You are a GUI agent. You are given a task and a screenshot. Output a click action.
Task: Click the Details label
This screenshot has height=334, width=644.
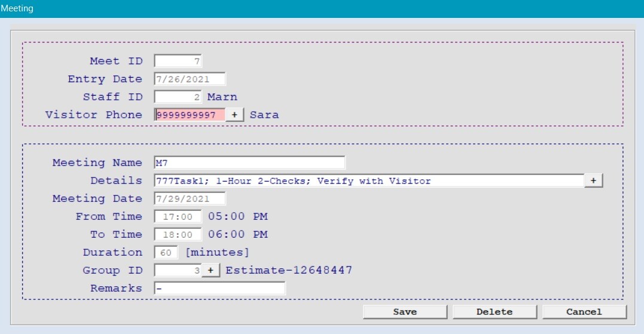[x=116, y=180]
